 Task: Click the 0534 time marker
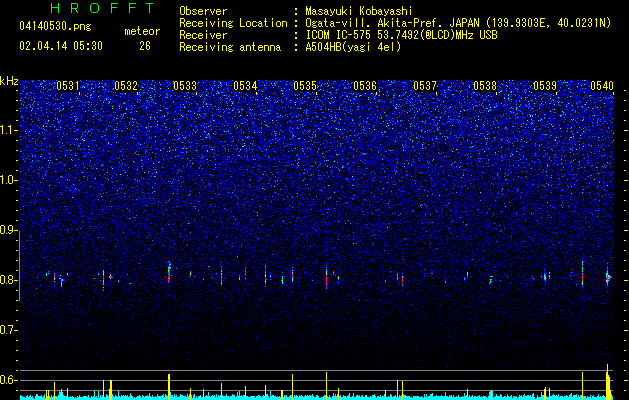[245, 86]
